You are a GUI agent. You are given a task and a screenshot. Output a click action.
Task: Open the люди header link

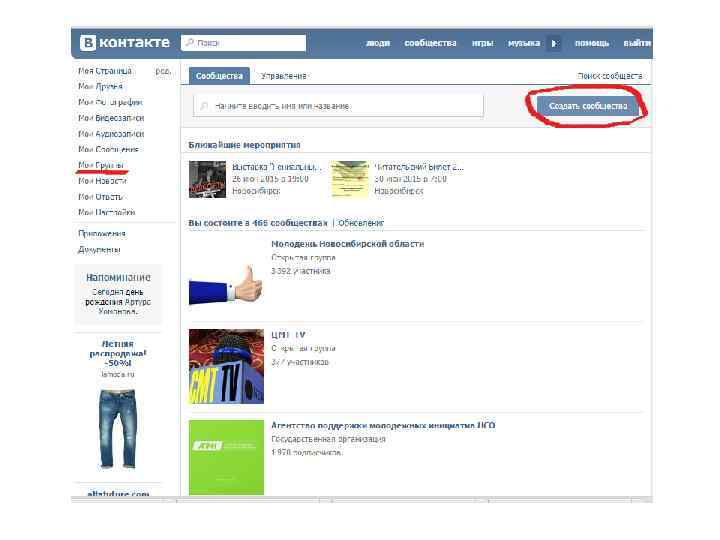point(378,43)
